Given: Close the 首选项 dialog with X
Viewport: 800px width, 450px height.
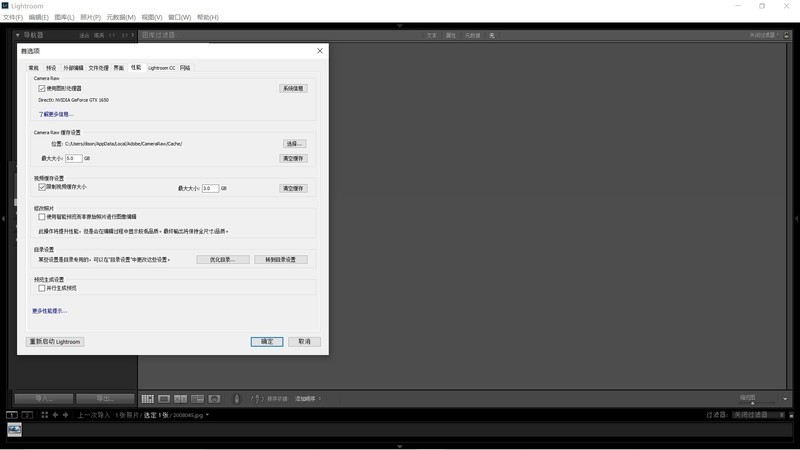Looking at the screenshot, I should tap(320, 51).
